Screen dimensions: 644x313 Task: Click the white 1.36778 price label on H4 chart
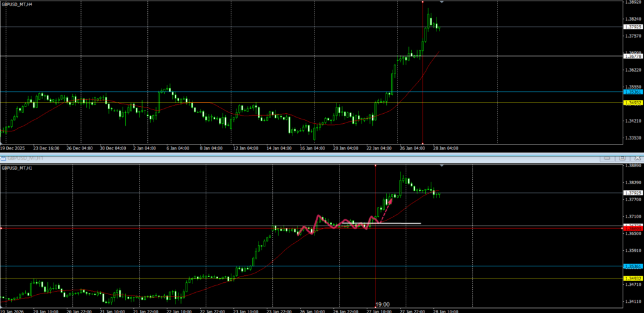coord(631,57)
